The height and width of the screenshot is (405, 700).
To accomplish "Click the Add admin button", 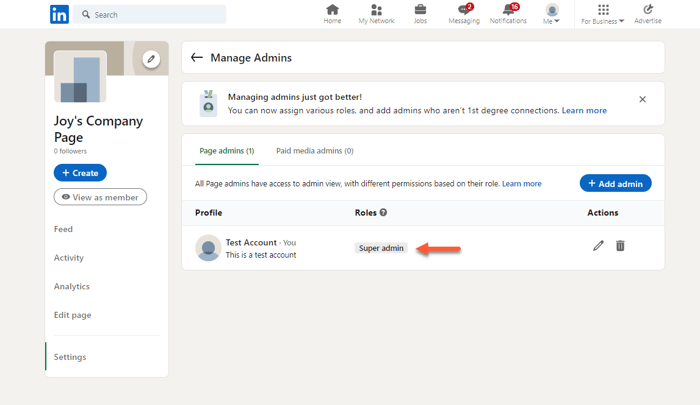I will (615, 183).
